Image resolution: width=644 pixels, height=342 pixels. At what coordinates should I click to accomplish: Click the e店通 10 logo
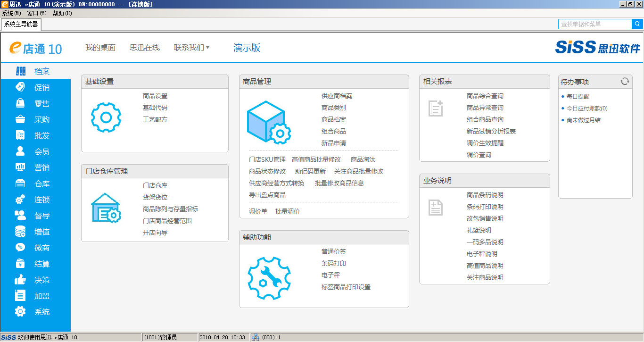click(x=36, y=48)
